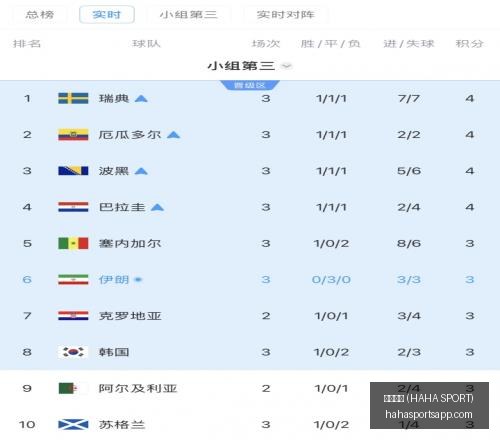
Task: Open team 瑞典
Action: tap(114, 98)
